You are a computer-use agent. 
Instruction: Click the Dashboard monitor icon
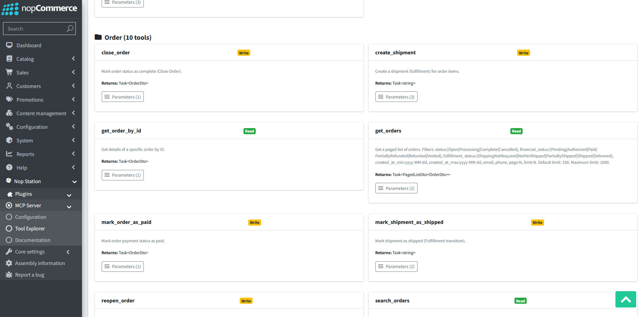coord(9,45)
